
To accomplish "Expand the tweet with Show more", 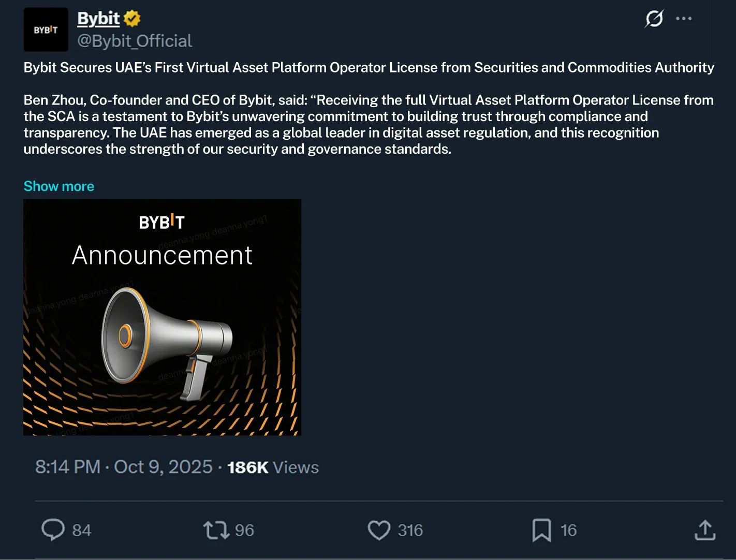I will [58, 186].
